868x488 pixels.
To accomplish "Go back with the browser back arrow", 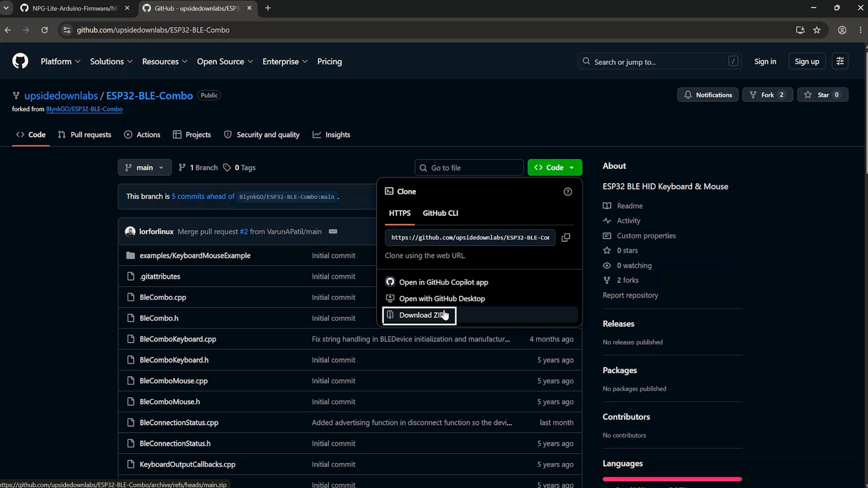I will tap(8, 30).
